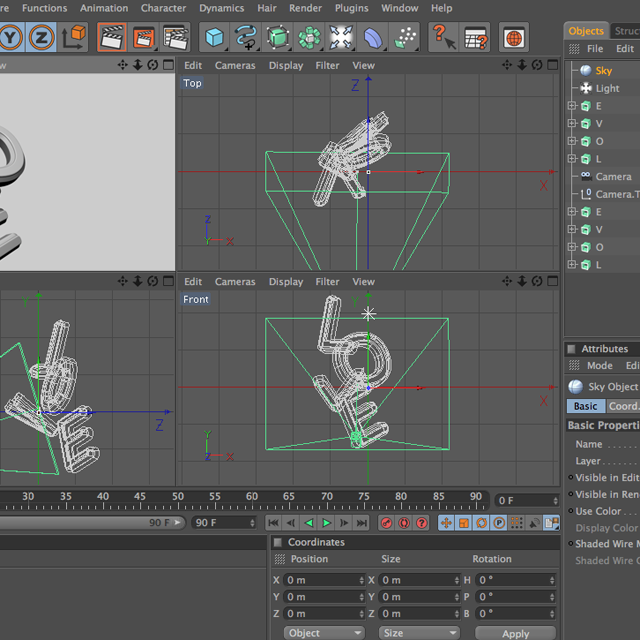
Task: Add a particle emitter object
Action: (x=404, y=38)
